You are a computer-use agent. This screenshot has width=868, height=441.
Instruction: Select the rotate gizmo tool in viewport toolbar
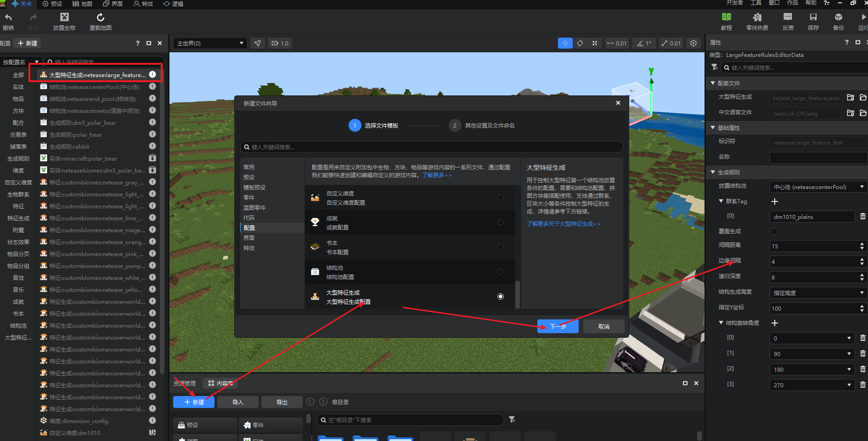tap(580, 43)
